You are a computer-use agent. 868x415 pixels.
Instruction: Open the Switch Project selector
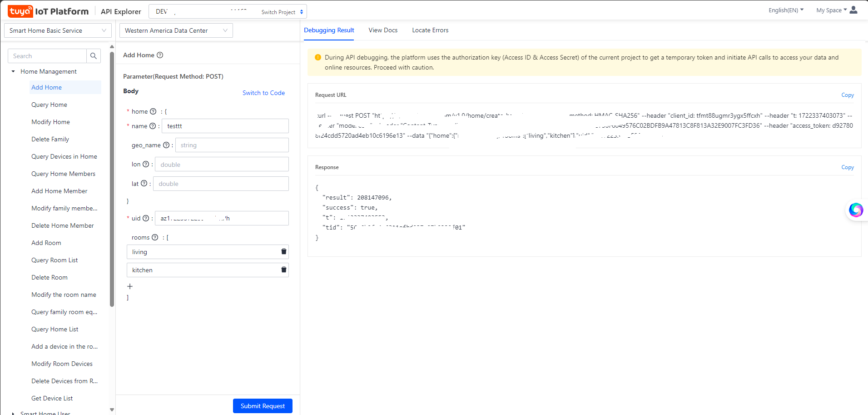tap(282, 12)
